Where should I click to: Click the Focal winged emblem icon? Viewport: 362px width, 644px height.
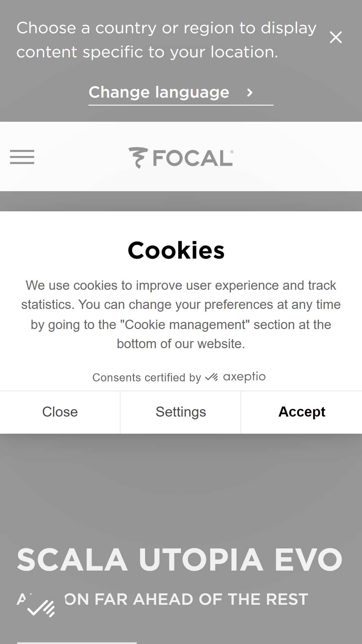tap(138, 157)
